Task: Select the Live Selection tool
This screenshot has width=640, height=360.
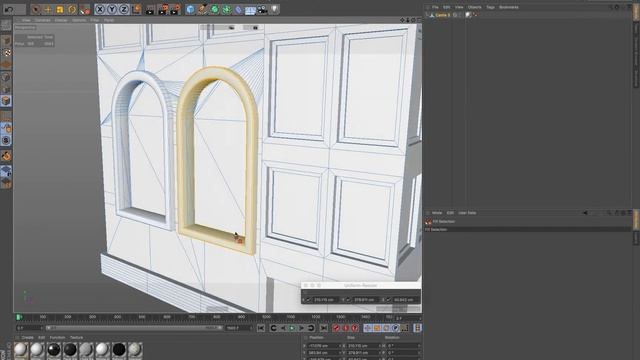Action: [x=36, y=9]
